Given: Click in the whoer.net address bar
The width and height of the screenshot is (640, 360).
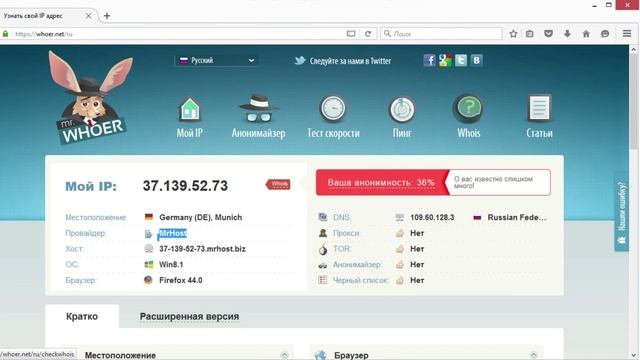Looking at the screenshot, I should [176, 34].
